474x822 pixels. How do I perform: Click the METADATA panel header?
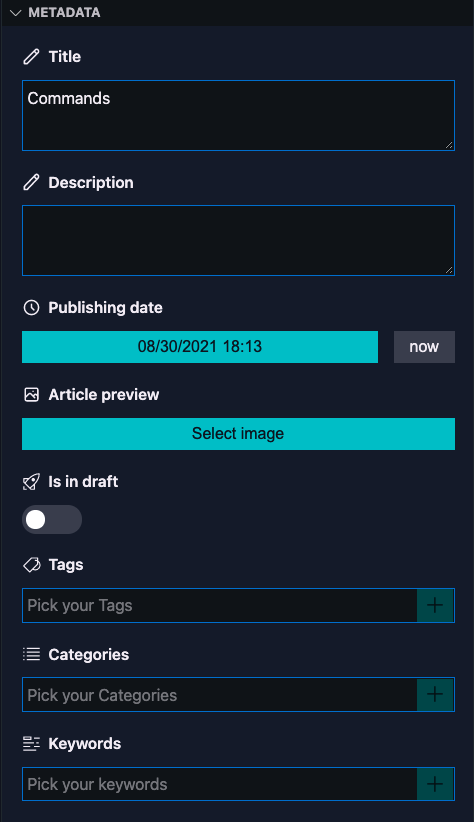tap(237, 13)
